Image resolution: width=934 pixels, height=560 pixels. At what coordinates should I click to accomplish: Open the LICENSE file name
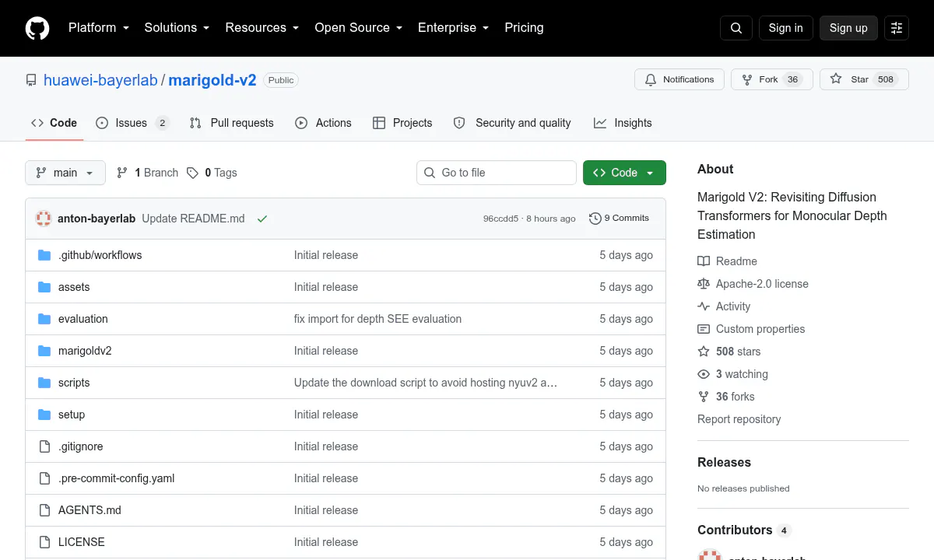[81, 542]
